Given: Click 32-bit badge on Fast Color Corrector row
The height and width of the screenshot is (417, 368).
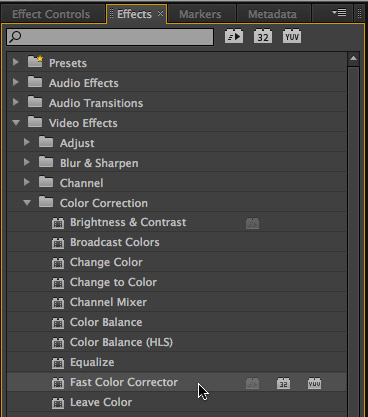Looking at the screenshot, I should click(283, 383).
